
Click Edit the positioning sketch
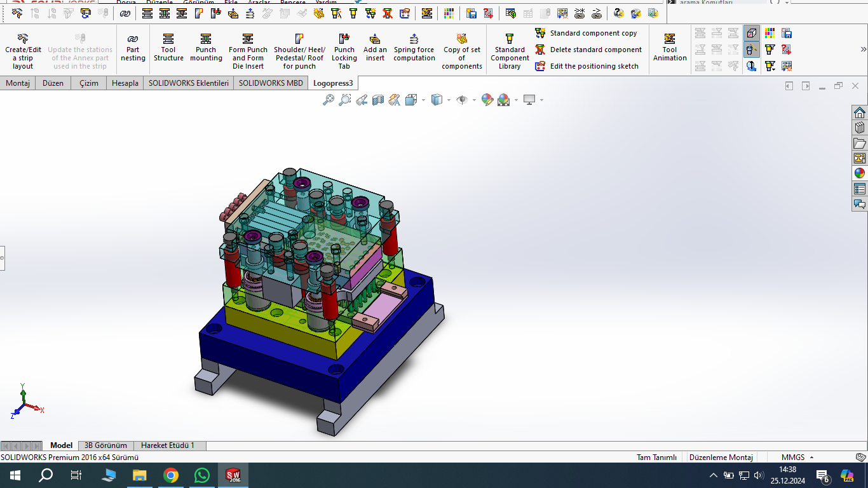click(594, 66)
